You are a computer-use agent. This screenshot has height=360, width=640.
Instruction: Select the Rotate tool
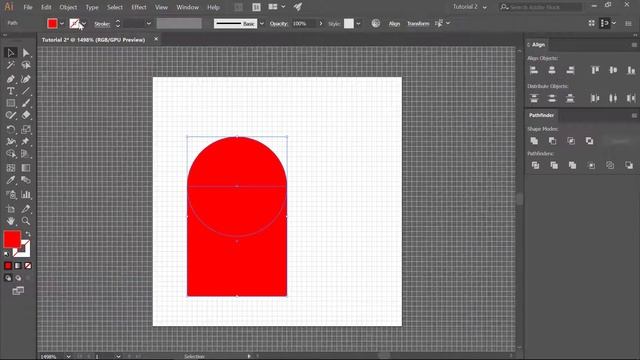click(x=11, y=129)
